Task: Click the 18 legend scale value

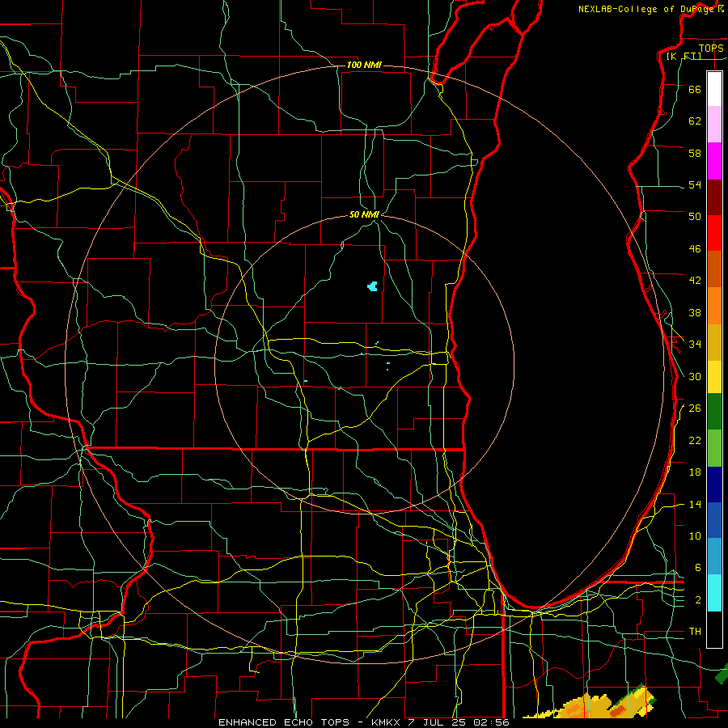Action: click(695, 472)
